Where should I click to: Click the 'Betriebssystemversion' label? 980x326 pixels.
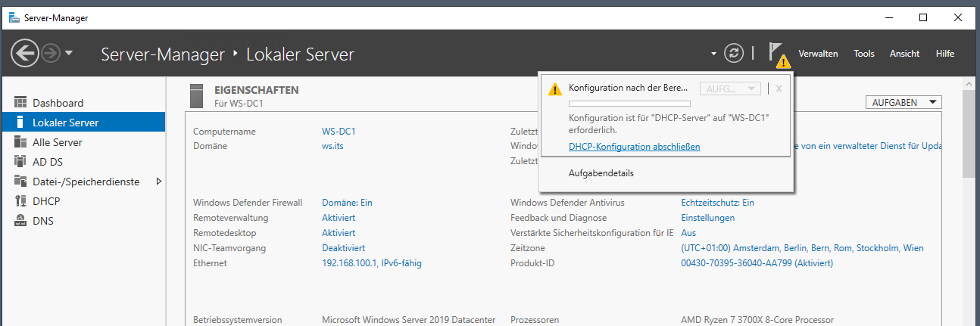tap(237, 319)
